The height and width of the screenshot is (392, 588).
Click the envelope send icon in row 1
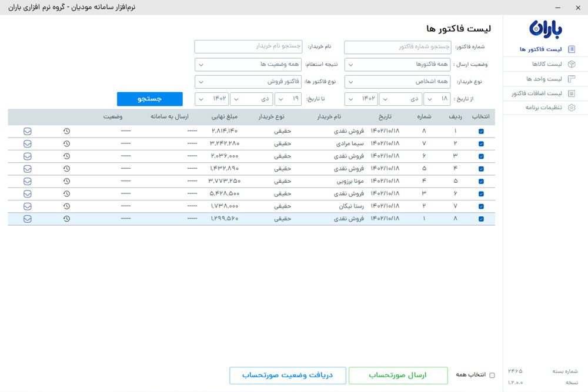click(28, 131)
